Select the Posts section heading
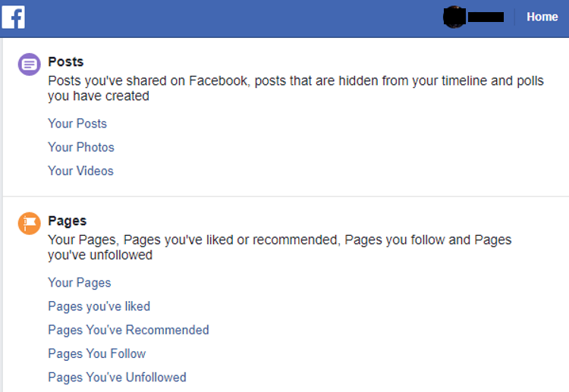569x392 pixels. click(66, 61)
